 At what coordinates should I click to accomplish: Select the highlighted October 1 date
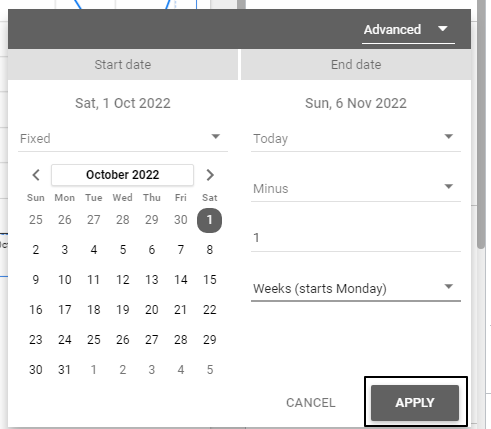209,220
